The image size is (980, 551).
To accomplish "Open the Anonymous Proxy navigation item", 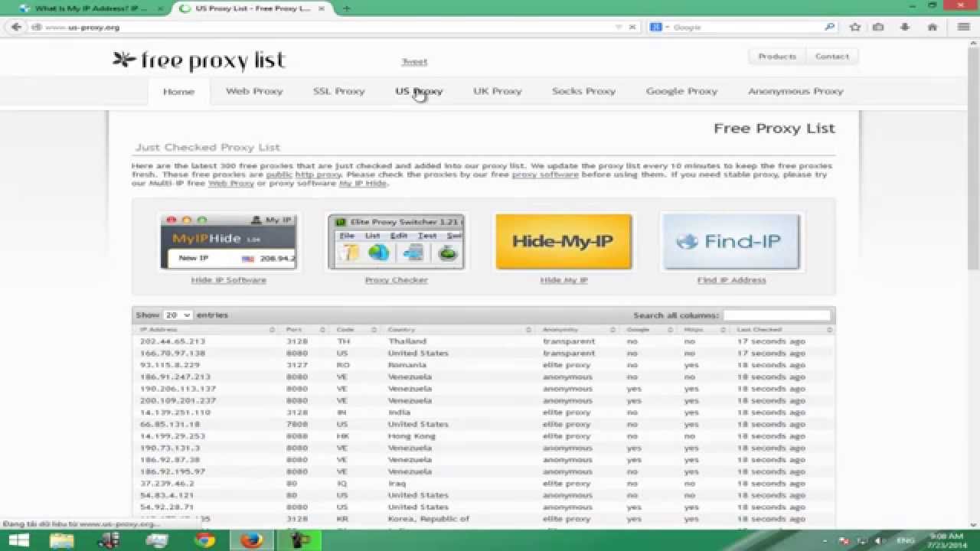I will tap(795, 91).
